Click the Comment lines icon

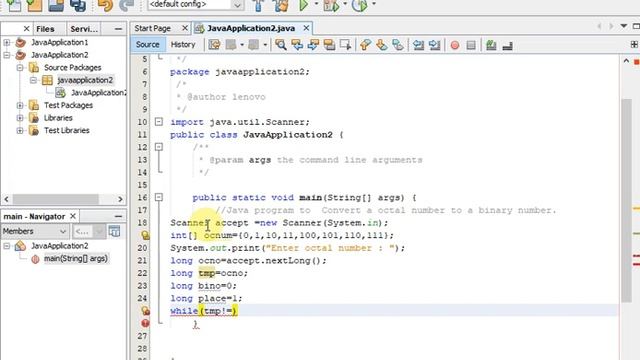[491, 45]
